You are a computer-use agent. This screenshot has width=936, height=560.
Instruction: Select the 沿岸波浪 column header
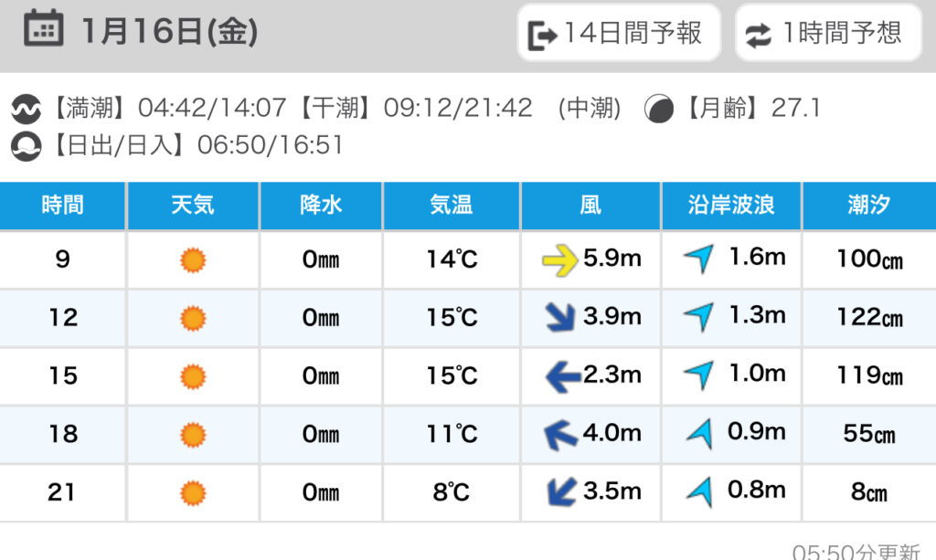coord(730,205)
